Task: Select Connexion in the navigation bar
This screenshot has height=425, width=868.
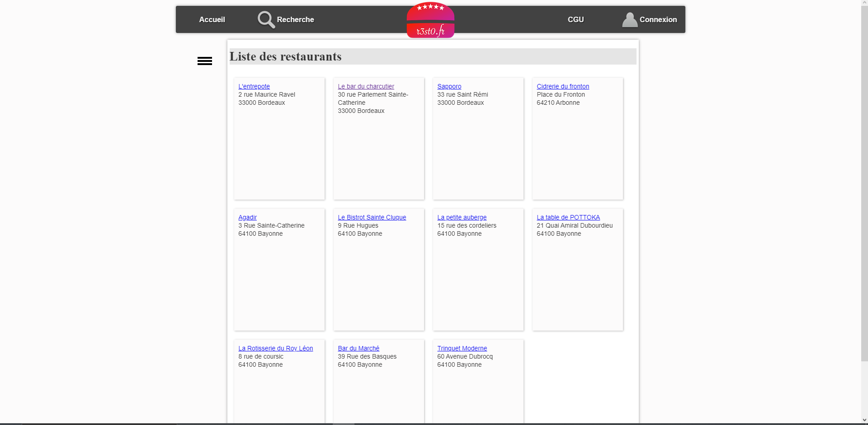Action: coord(658,19)
